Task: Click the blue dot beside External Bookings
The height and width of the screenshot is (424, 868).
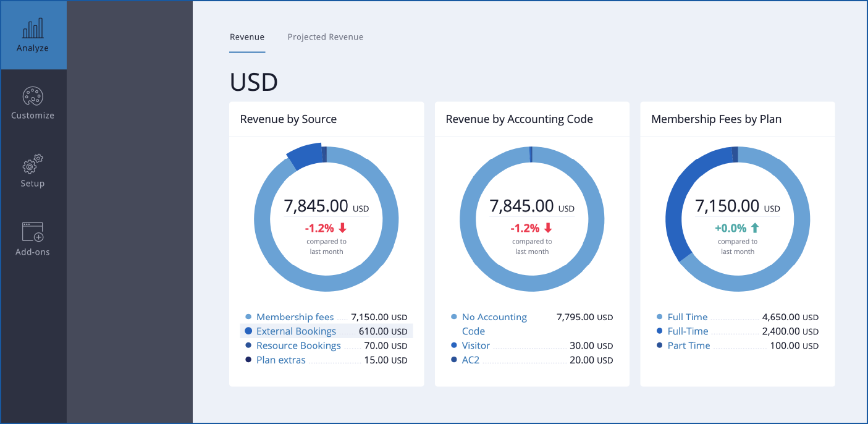Action: click(x=248, y=331)
